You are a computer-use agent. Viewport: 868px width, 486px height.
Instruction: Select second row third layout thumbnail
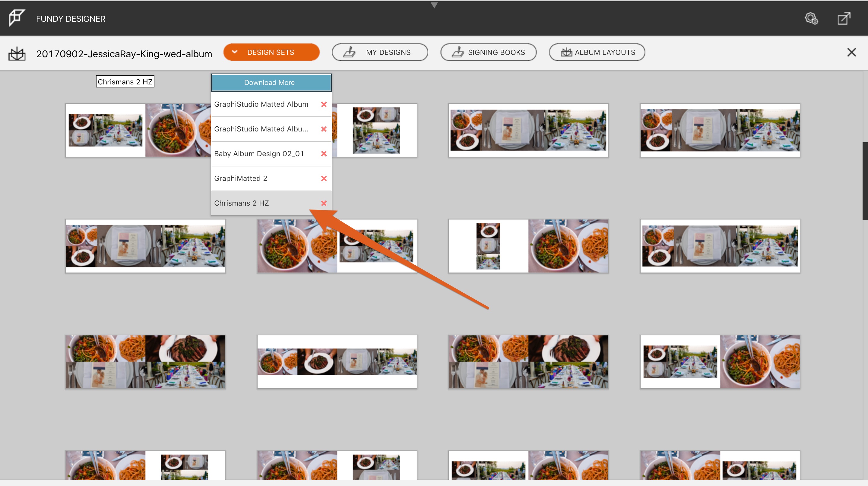point(528,246)
